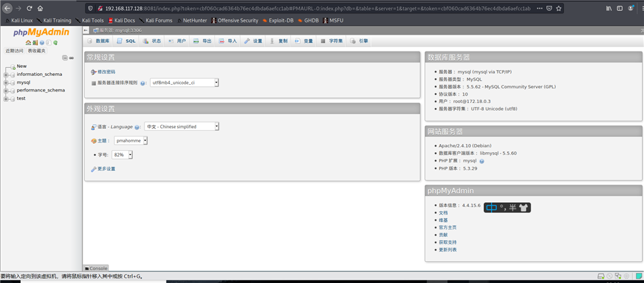Open 数据库 (Databases) tab
The image size is (644, 283).
98,41
